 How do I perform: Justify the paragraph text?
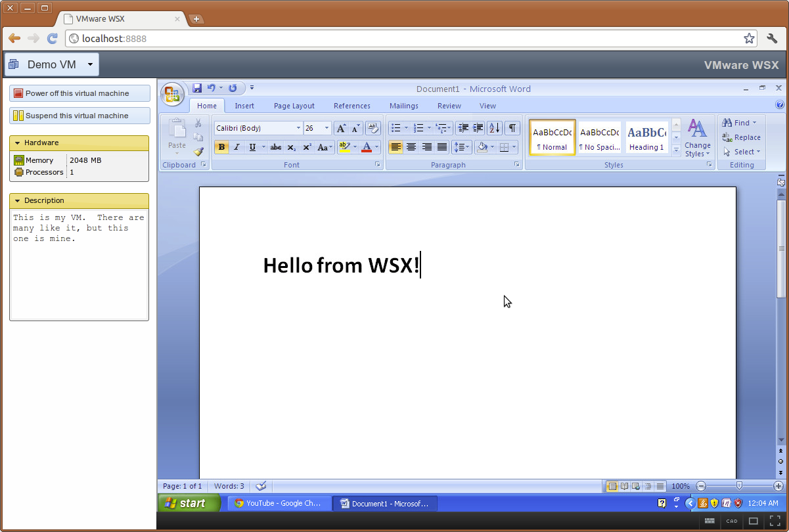click(442, 147)
